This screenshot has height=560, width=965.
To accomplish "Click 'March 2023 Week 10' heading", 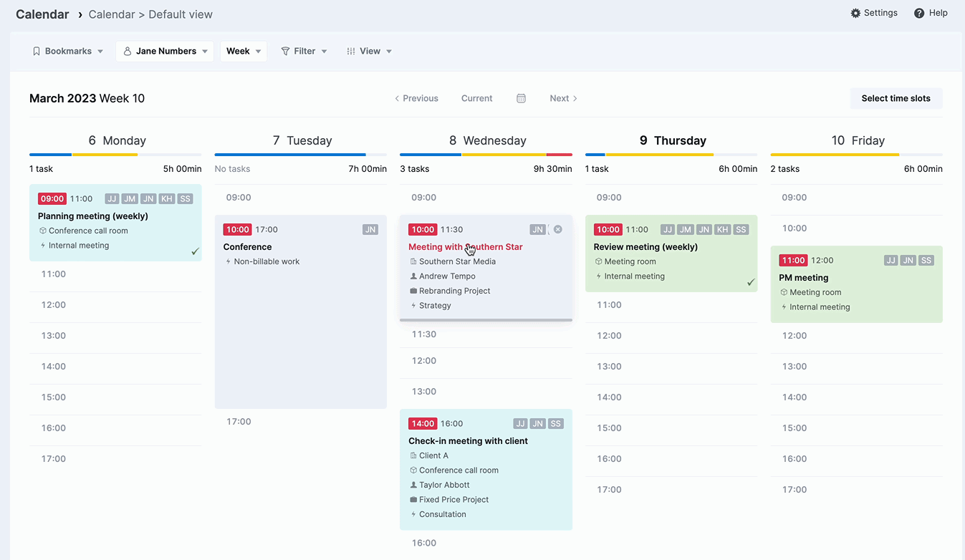I will (87, 99).
